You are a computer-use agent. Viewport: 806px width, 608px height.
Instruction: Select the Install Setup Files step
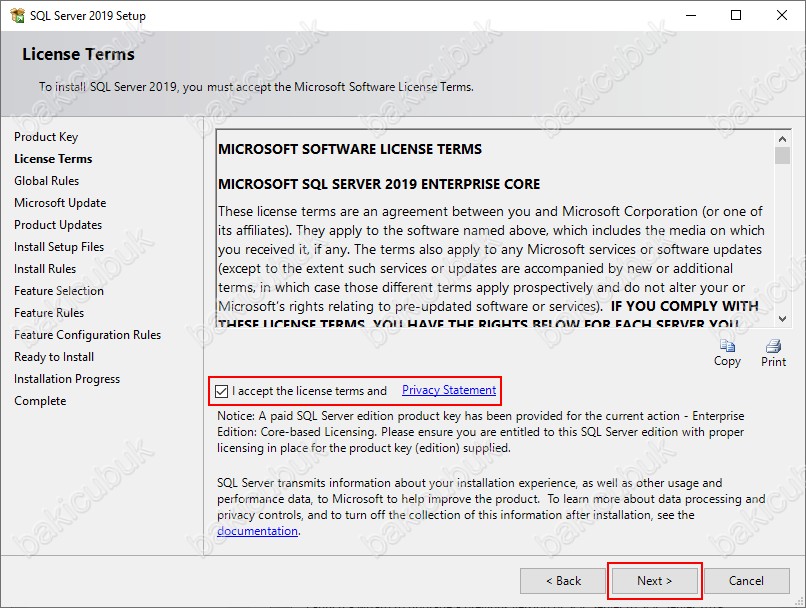tap(59, 247)
